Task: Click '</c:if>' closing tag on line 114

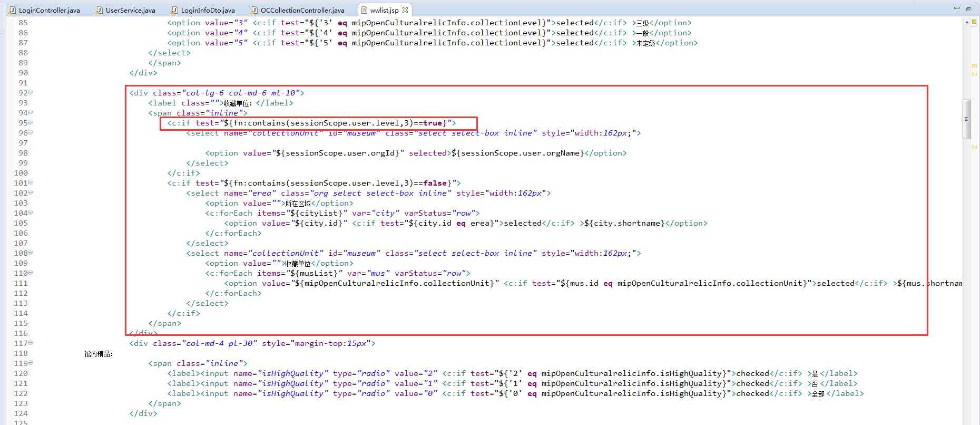Action: click(184, 313)
